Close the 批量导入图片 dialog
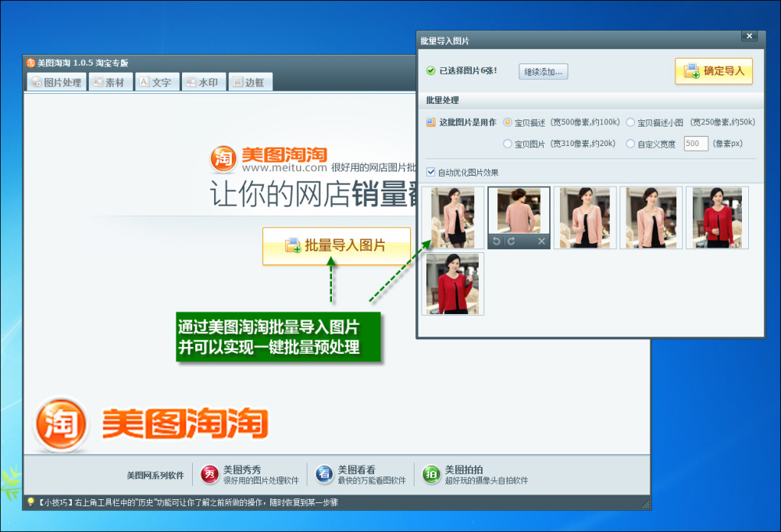 pos(749,36)
